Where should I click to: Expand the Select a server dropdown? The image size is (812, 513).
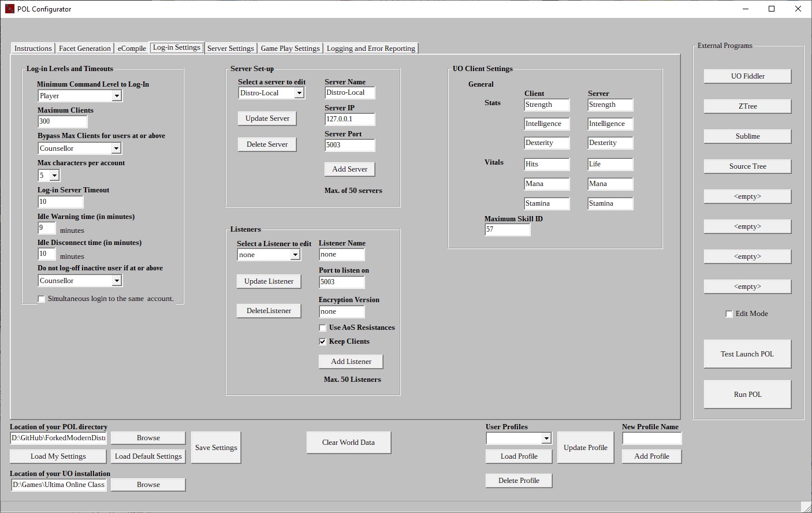click(x=299, y=93)
